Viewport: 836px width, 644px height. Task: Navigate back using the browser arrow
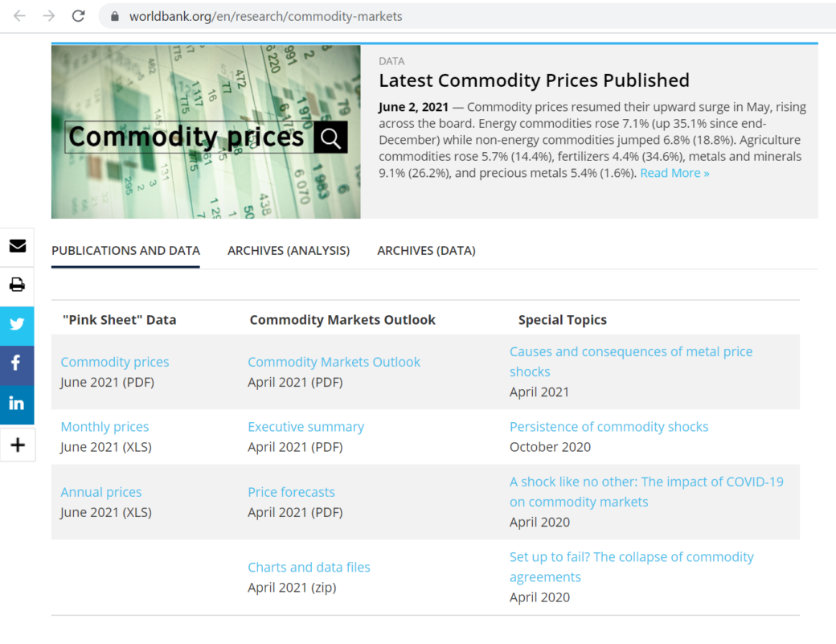[x=19, y=15]
